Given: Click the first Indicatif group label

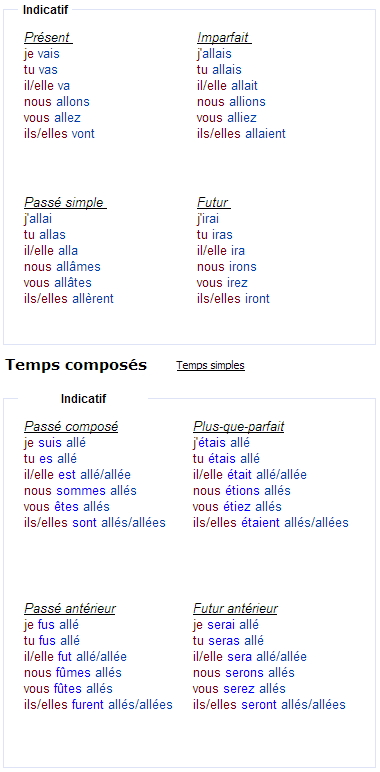Looking at the screenshot, I should [x=45, y=9].
